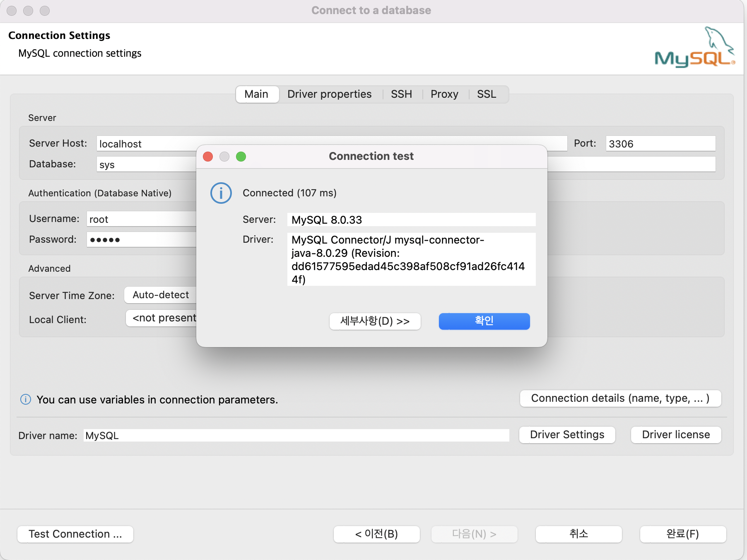Open Driver Settings
This screenshot has height=560, width=747.
(567, 435)
